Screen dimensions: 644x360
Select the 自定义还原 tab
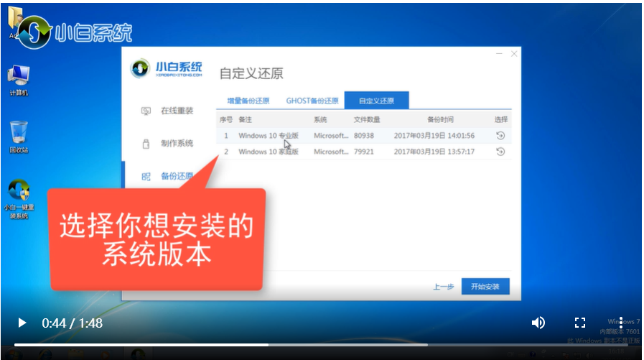coord(376,101)
